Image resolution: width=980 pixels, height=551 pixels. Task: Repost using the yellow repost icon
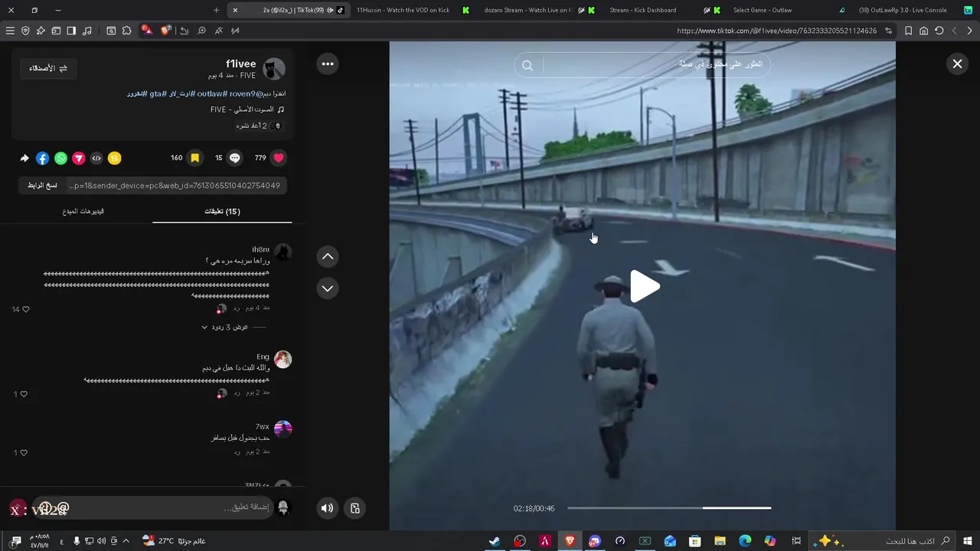[115, 158]
